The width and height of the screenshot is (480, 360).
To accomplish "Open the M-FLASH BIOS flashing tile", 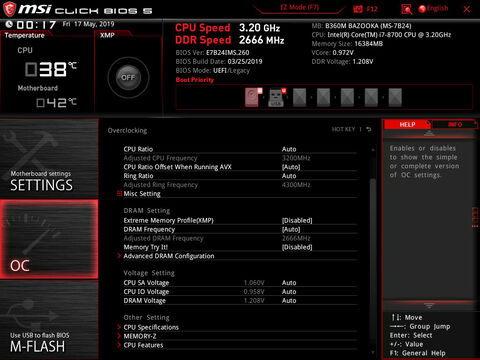I will [x=49, y=320].
